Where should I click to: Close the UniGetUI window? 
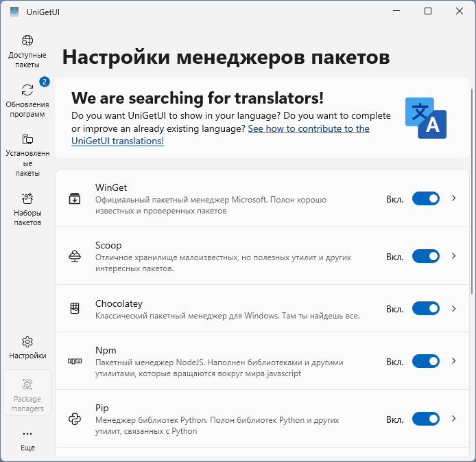(460, 11)
